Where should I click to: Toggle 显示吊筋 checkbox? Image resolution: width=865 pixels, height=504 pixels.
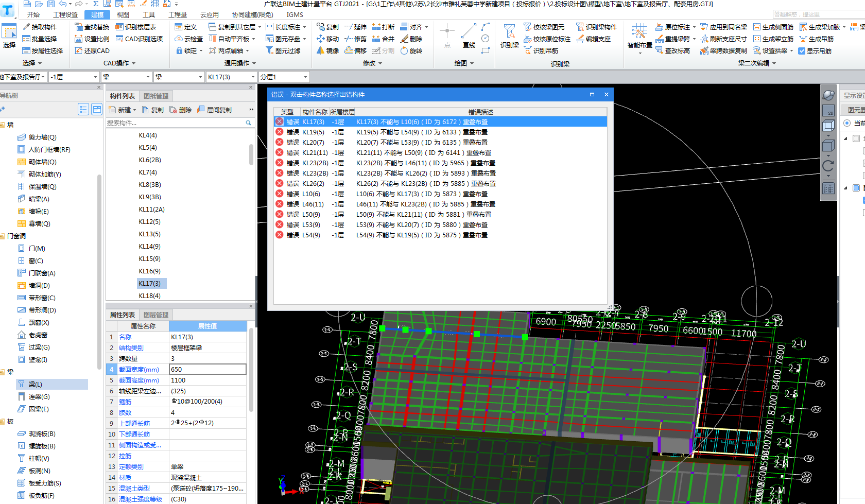[x=801, y=51]
